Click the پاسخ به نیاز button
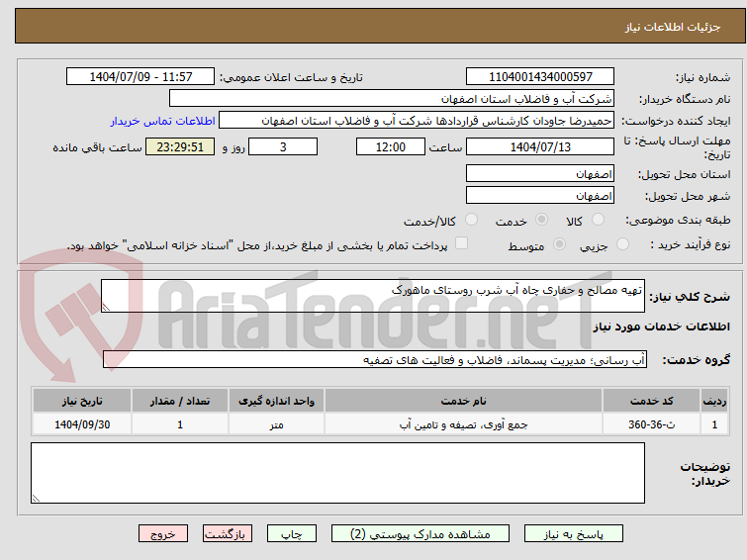747x560 pixels. tap(574, 534)
